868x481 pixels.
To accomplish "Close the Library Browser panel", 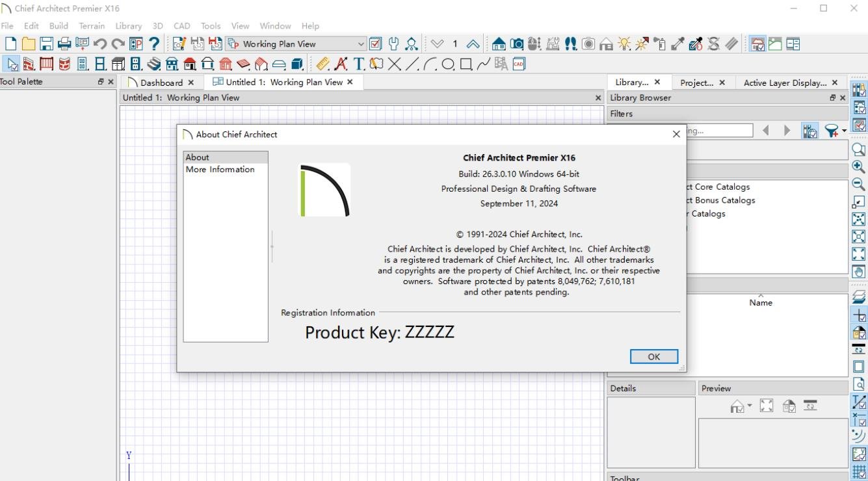I will tap(843, 97).
